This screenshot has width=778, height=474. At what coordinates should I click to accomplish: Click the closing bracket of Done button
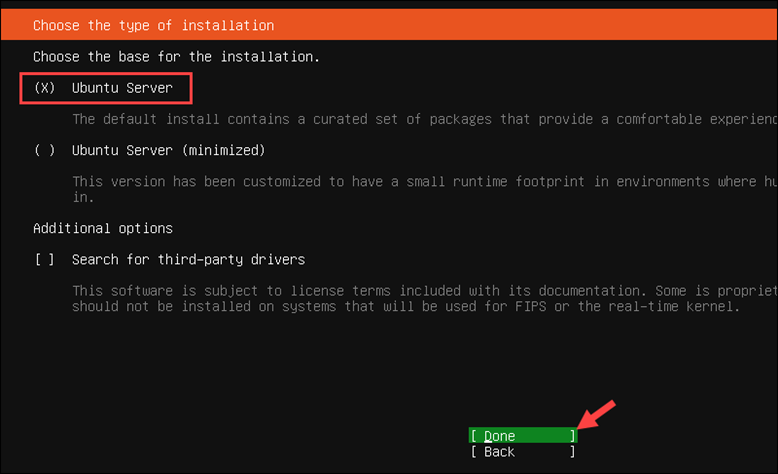pyautogui.click(x=573, y=435)
